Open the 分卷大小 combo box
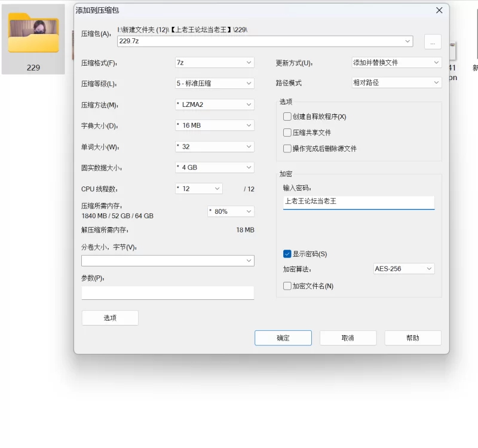Image resolution: width=478 pixels, height=448 pixels. coord(168,260)
